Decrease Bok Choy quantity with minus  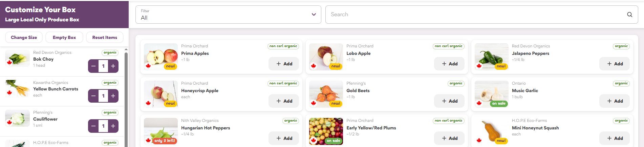93,66
